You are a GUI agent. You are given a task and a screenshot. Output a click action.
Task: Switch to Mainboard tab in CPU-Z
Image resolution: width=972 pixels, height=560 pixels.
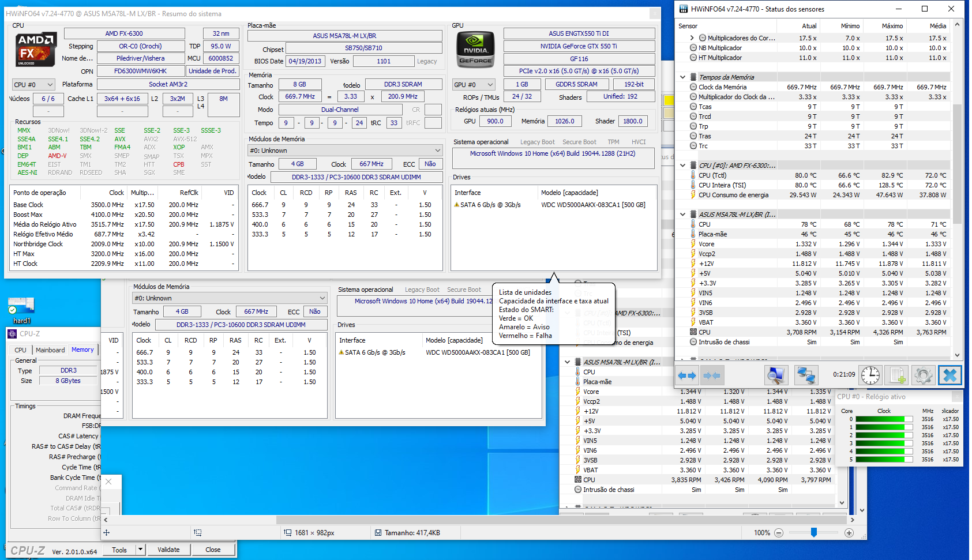(x=50, y=350)
